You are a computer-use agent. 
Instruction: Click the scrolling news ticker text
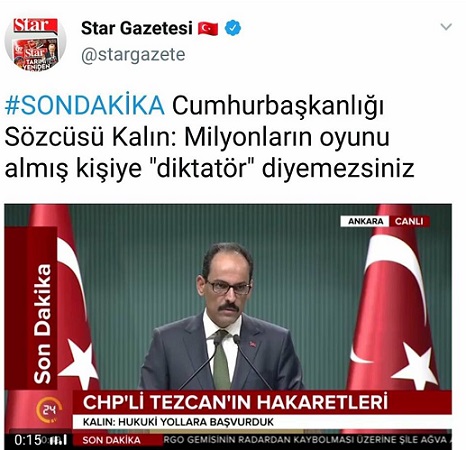(x=307, y=440)
